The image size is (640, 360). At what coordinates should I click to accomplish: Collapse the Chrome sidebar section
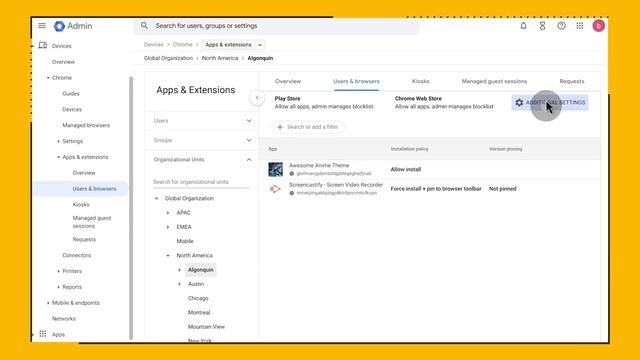tap(48, 78)
